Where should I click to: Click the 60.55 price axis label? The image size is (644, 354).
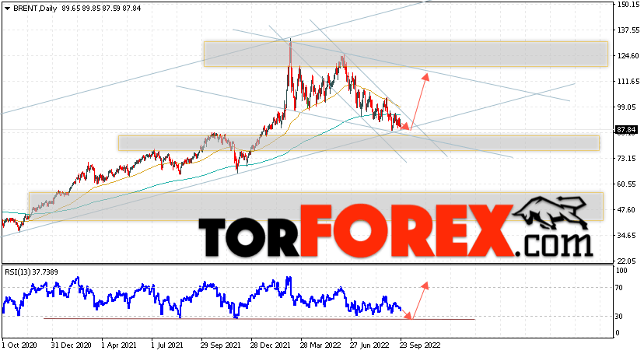627,184
